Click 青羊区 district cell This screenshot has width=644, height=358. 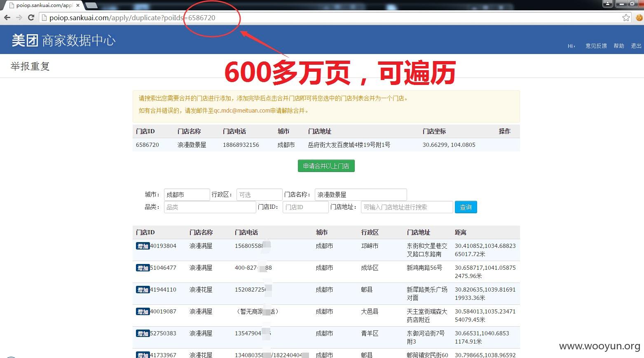(x=370, y=333)
